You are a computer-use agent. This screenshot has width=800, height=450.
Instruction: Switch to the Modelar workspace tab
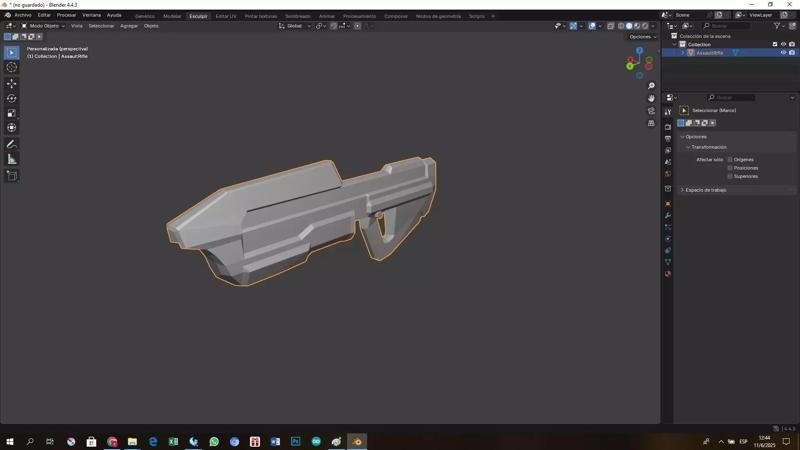tap(172, 16)
